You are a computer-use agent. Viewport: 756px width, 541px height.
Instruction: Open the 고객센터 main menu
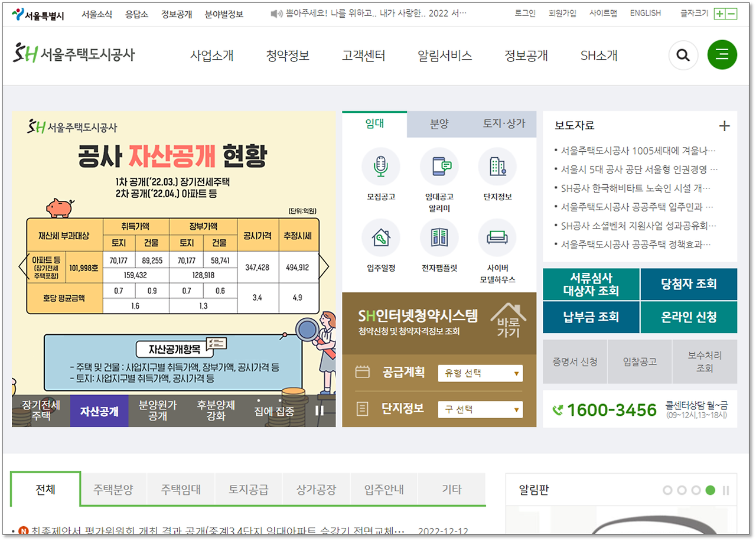click(x=363, y=56)
